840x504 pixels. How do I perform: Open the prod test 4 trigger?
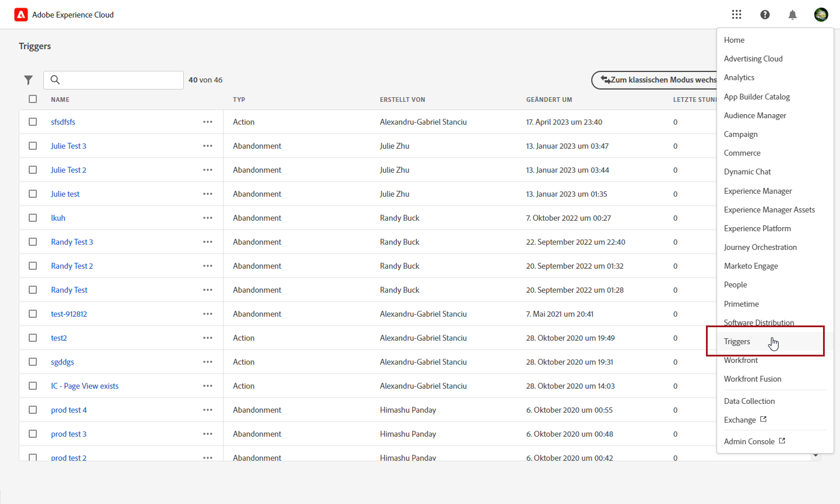pyautogui.click(x=68, y=410)
